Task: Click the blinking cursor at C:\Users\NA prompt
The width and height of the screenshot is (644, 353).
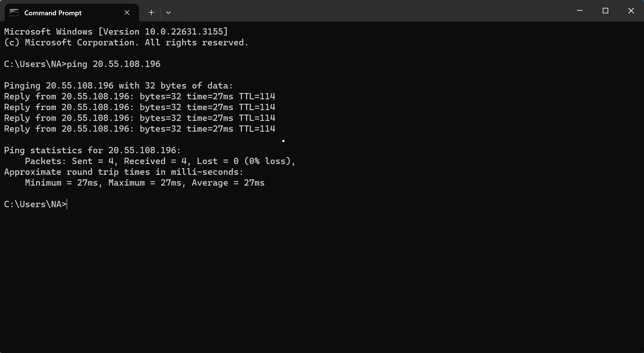Action: 66,204
